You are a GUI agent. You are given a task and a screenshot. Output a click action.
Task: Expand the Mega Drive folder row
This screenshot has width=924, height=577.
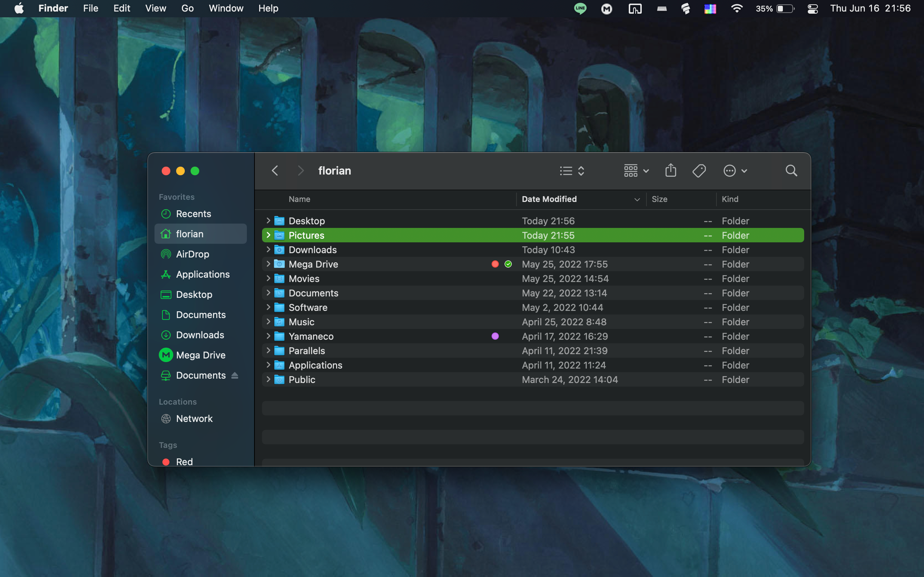[268, 264]
